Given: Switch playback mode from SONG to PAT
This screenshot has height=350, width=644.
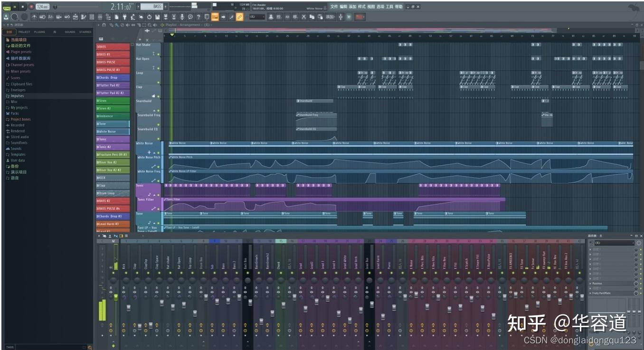Looking at the screenshot, I should [7, 7].
